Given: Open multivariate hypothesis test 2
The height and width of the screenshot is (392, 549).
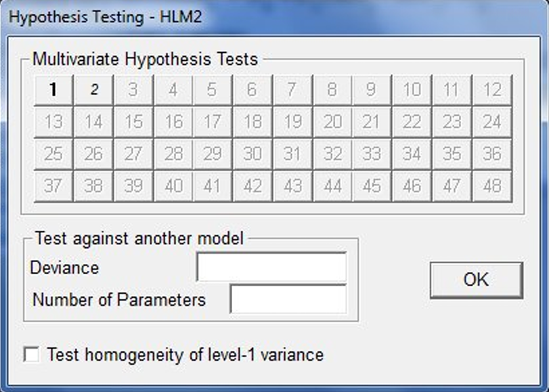Looking at the screenshot, I should pyautogui.click(x=93, y=90).
